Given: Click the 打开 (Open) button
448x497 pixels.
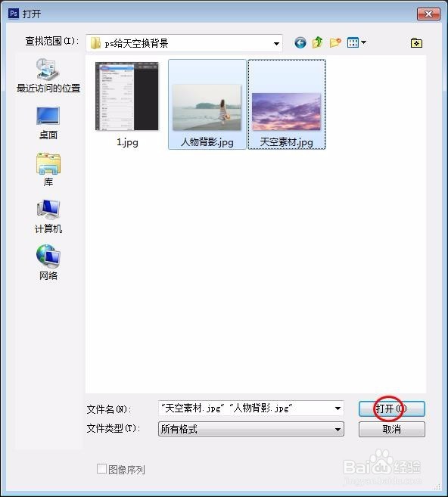Looking at the screenshot, I should tap(391, 409).
